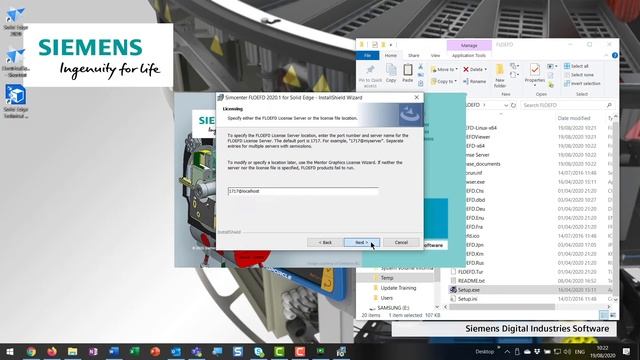The width and height of the screenshot is (640, 360).
Task: Select Update Training in navigation pane
Action: click(x=398, y=288)
